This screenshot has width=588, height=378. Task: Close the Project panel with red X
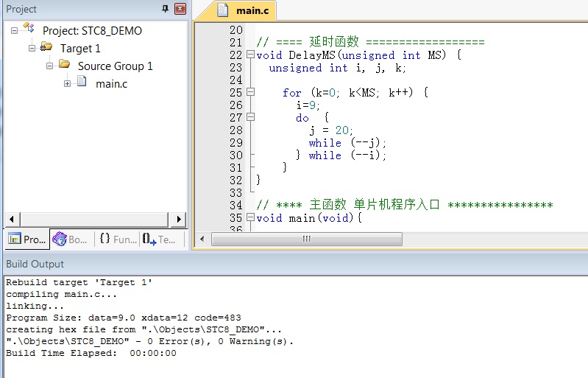180,9
